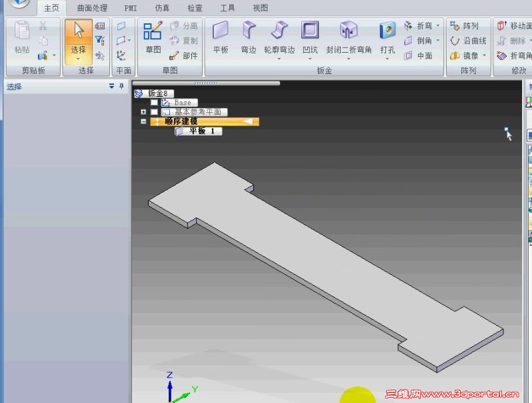The height and width of the screenshot is (403, 532).
Task: Open the 轮廓弯边 dropdown arrow
Action: 279,59
